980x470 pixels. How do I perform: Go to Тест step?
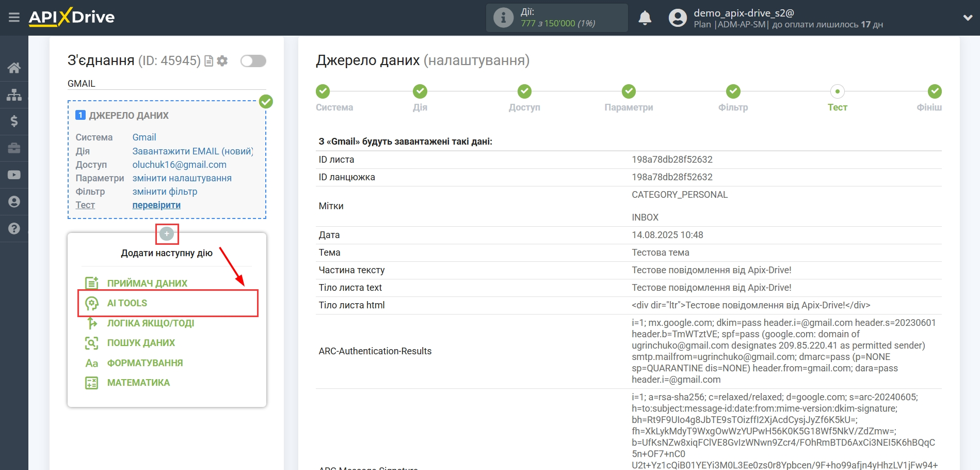tap(837, 91)
